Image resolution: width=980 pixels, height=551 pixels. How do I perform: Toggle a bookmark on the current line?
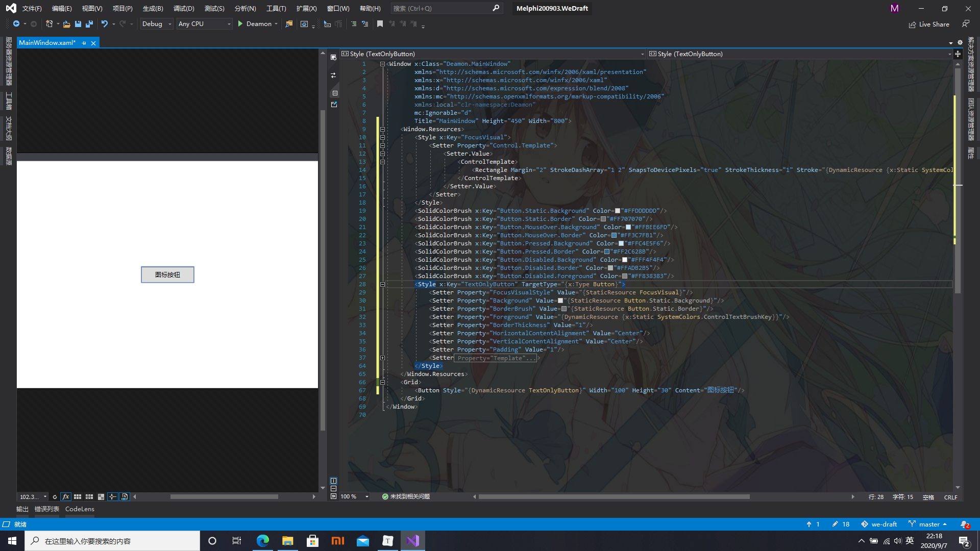(x=380, y=23)
